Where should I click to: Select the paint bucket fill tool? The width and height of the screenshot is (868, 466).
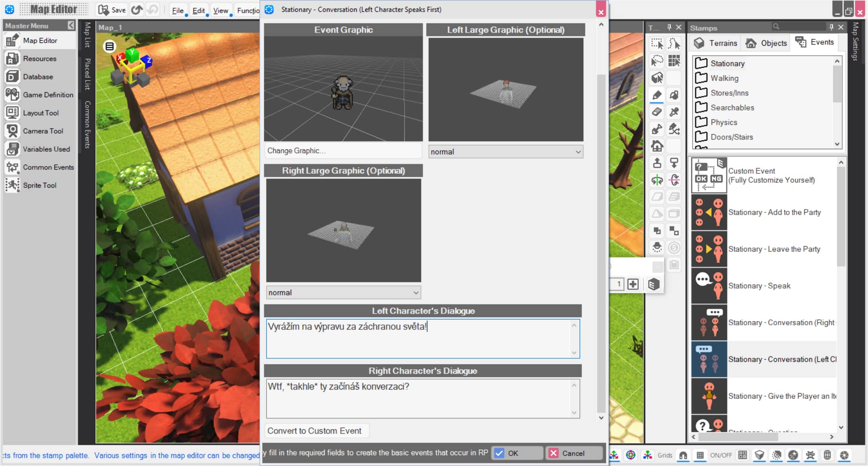point(674,95)
